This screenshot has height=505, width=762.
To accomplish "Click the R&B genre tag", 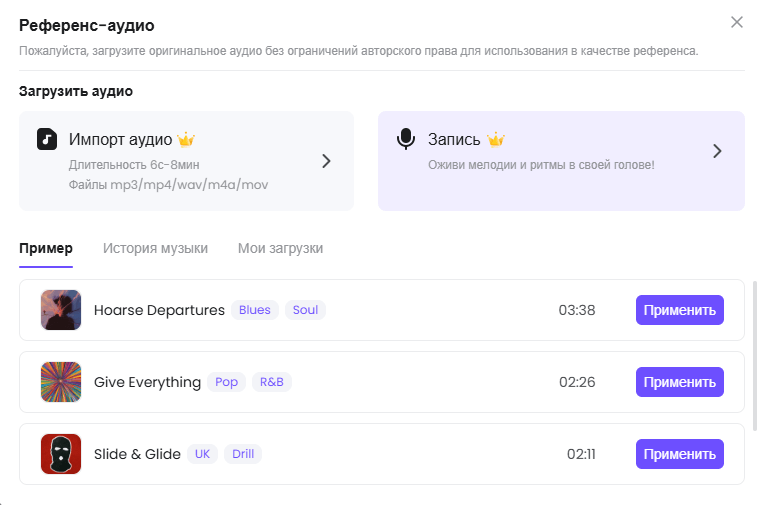I will [272, 382].
